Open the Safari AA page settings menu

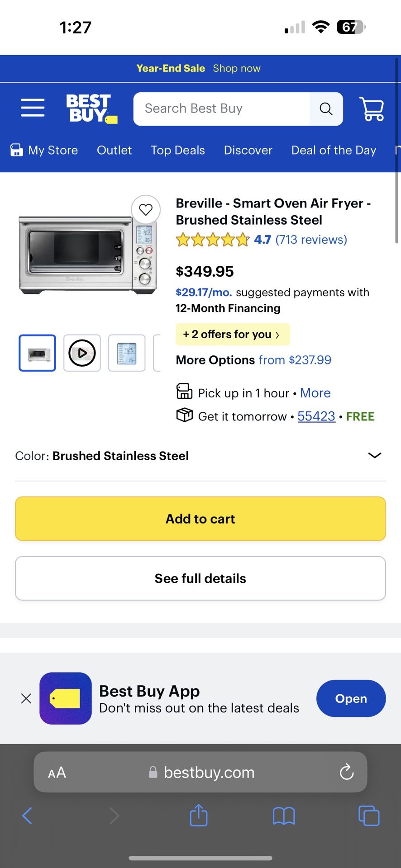click(x=57, y=773)
